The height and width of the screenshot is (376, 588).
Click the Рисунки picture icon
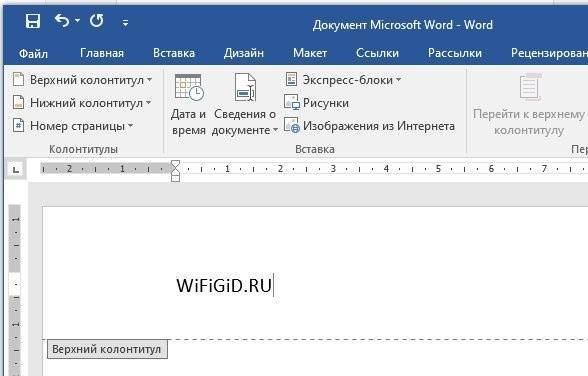tap(291, 102)
